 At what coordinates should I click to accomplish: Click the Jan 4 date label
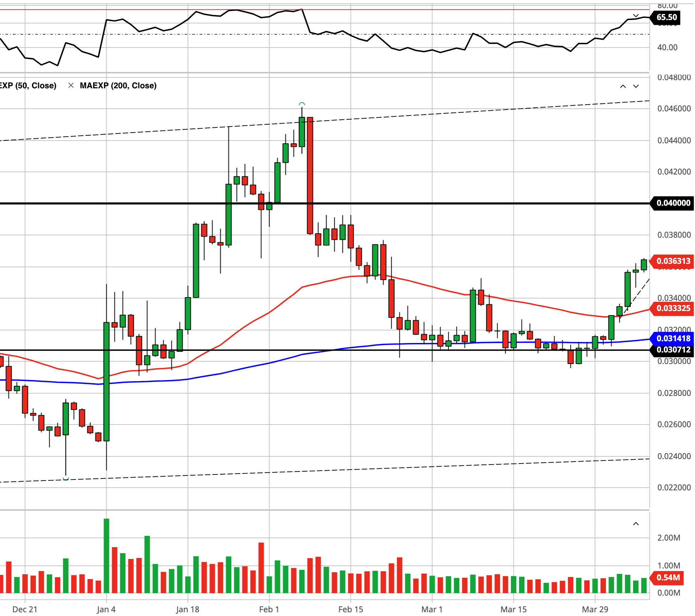pyautogui.click(x=106, y=609)
